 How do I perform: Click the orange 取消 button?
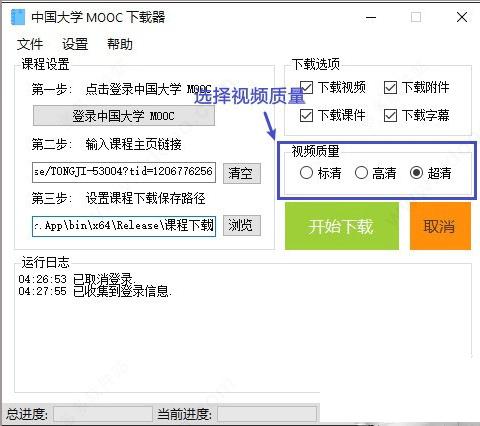tap(440, 226)
